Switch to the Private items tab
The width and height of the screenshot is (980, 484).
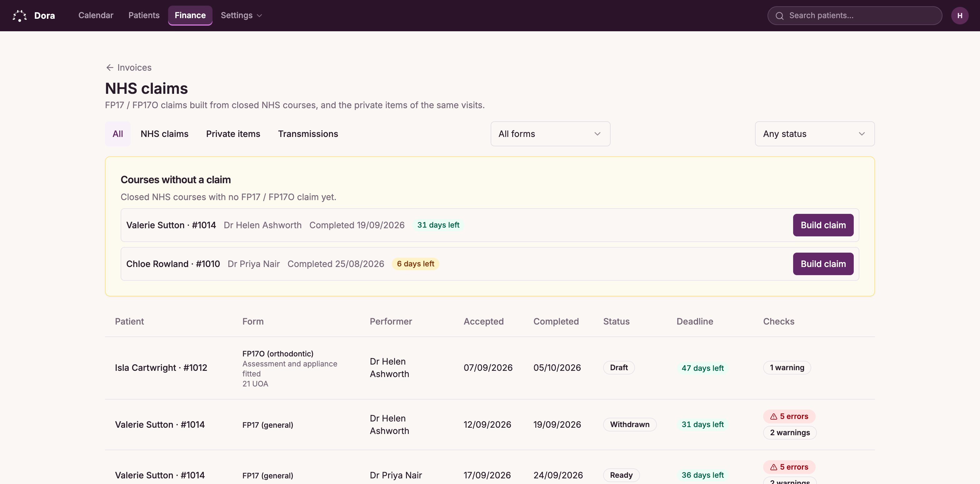[x=233, y=134]
